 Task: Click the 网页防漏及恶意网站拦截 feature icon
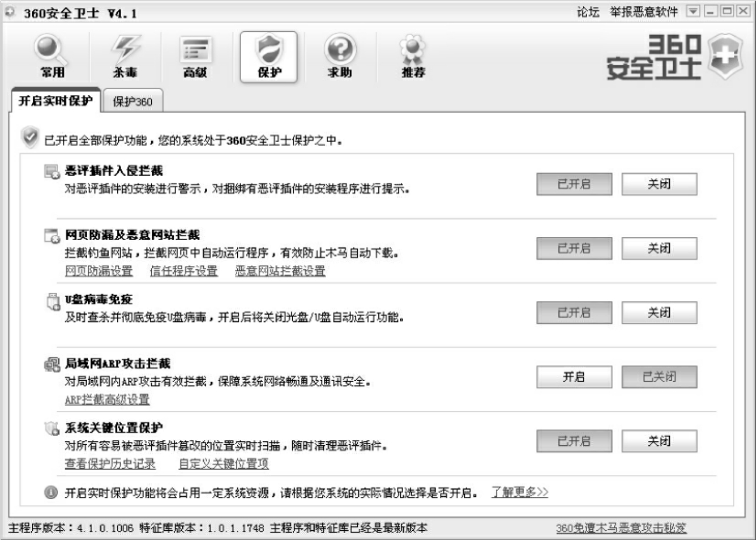pos(52,236)
